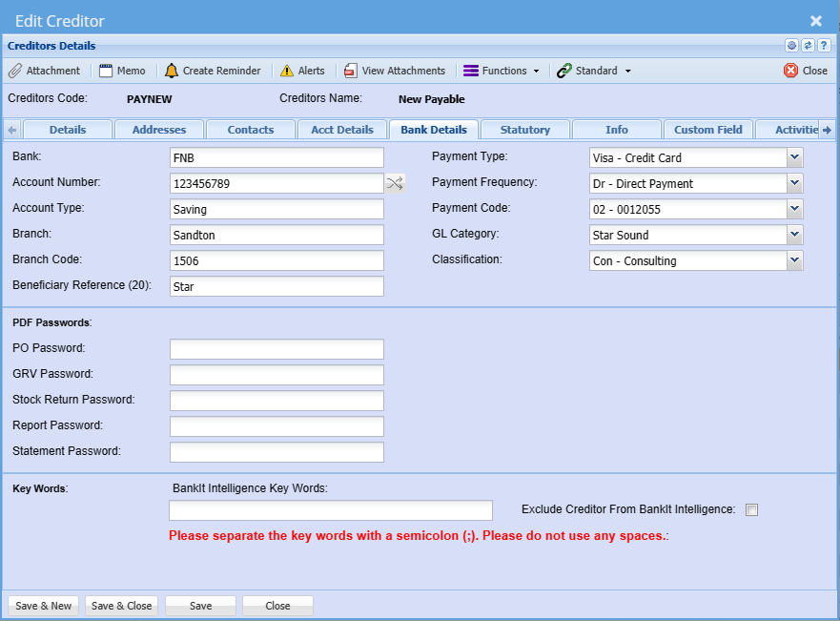Click the Save & Close button
Viewport: 840px width, 621px height.
121,606
